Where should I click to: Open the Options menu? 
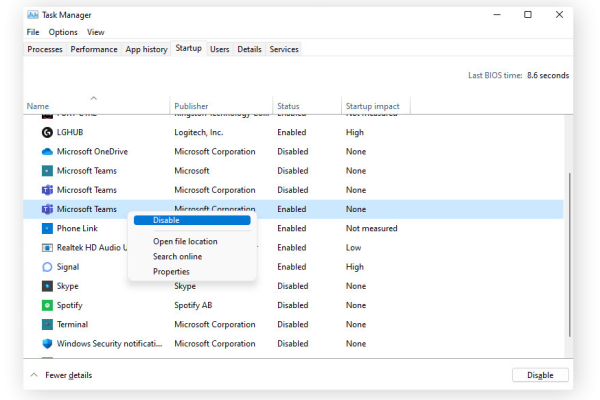tap(63, 32)
